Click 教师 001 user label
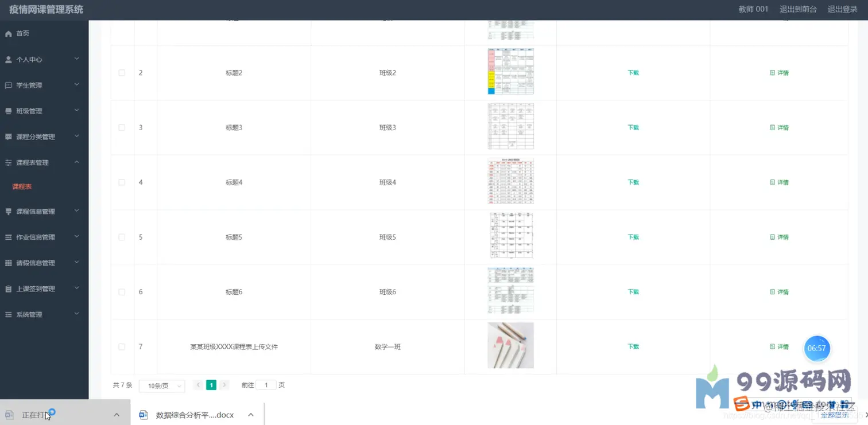Image resolution: width=868 pixels, height=425 pixels. pos(753,9)
